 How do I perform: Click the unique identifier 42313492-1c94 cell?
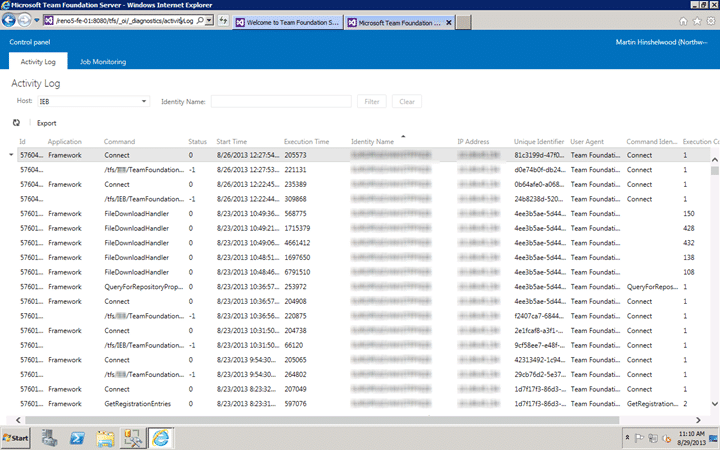pos(540,360)
